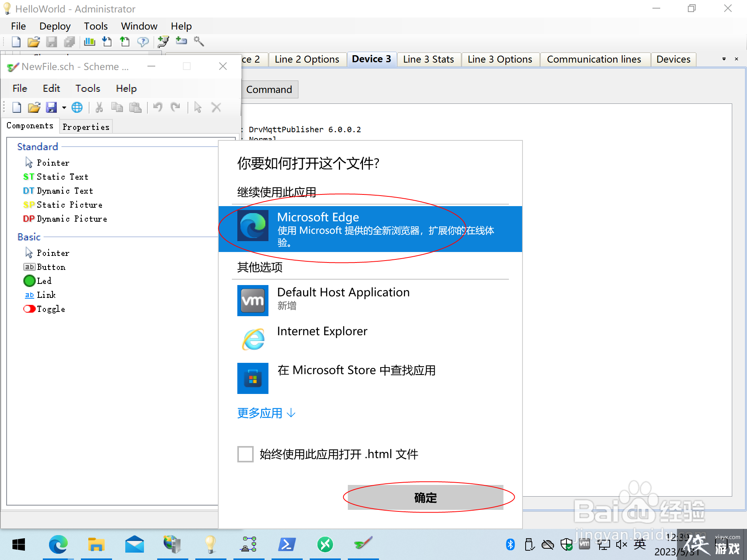
Task: Click the upload configuration green-arrow icon
Action: (124, 42)
